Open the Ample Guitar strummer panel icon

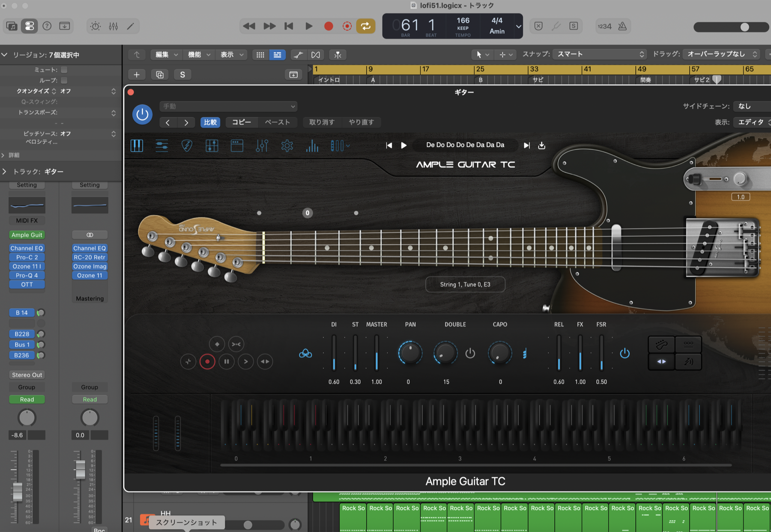pos(162,146)
